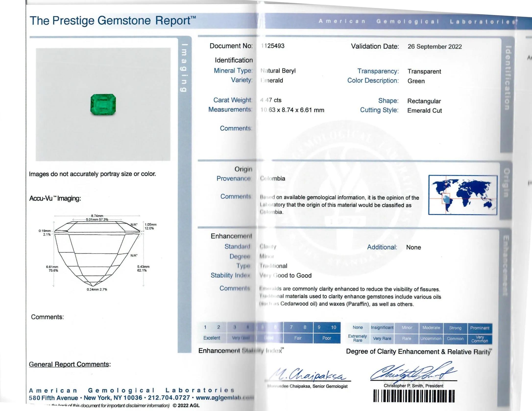
Task: Click the Emerald Cut cutting style value
Action: (x=424, y=111)
